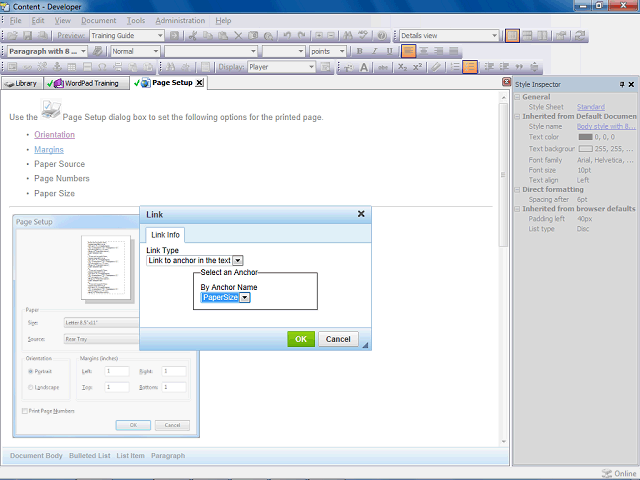The width and height of the screenshot is (640, 480).
Task: Pin the Style Inspector panel
Action: click(x=622, y=84)
